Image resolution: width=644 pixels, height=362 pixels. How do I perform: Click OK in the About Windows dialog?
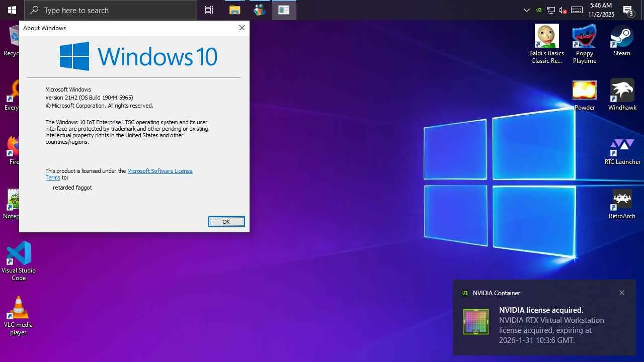(226, 222)
